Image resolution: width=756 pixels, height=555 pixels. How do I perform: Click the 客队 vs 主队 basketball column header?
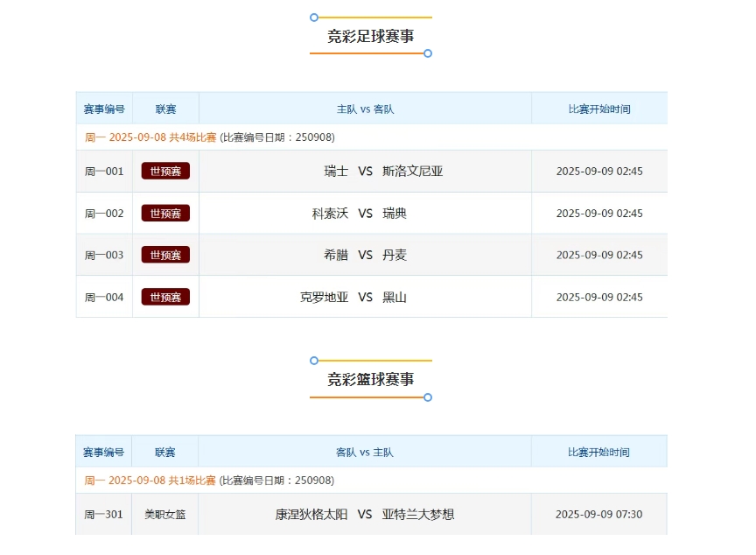(365, 453)
